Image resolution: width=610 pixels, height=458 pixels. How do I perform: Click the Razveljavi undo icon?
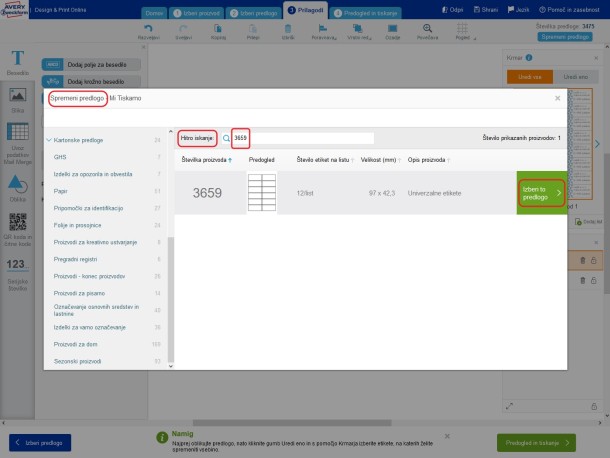(x=148, y=28)
